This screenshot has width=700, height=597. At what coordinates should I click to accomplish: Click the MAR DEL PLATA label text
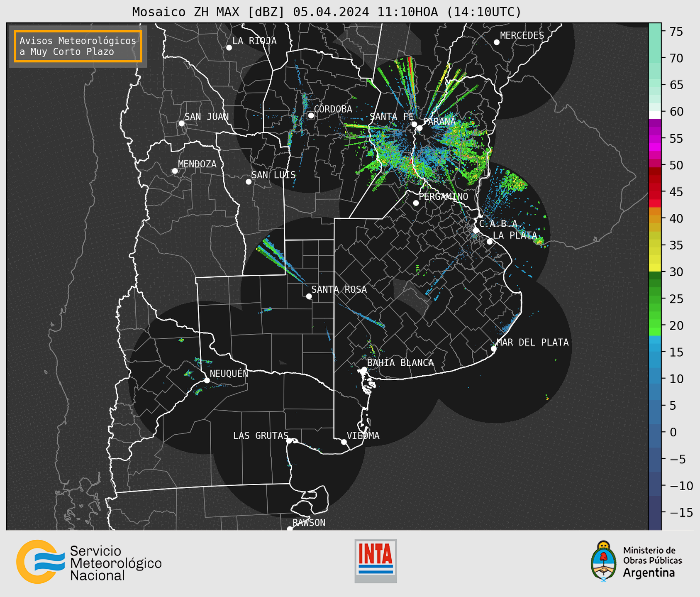[532, 342]
